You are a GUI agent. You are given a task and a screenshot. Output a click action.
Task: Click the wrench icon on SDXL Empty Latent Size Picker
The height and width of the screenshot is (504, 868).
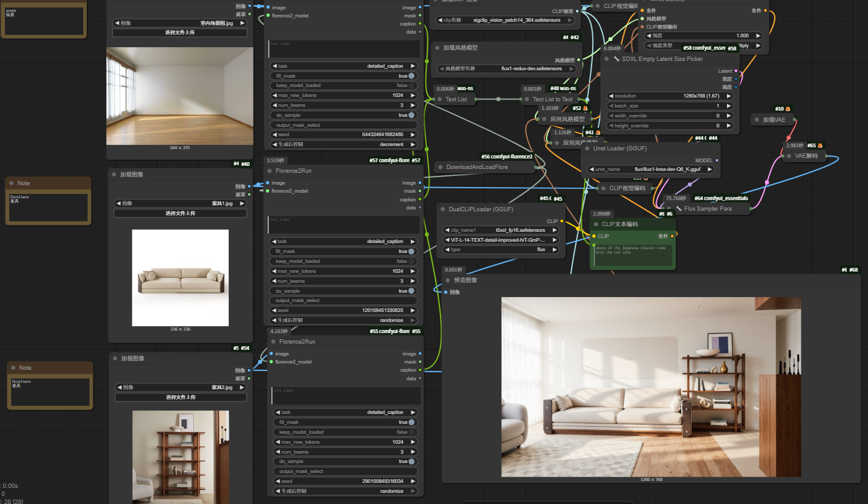[x=616, y=59]
